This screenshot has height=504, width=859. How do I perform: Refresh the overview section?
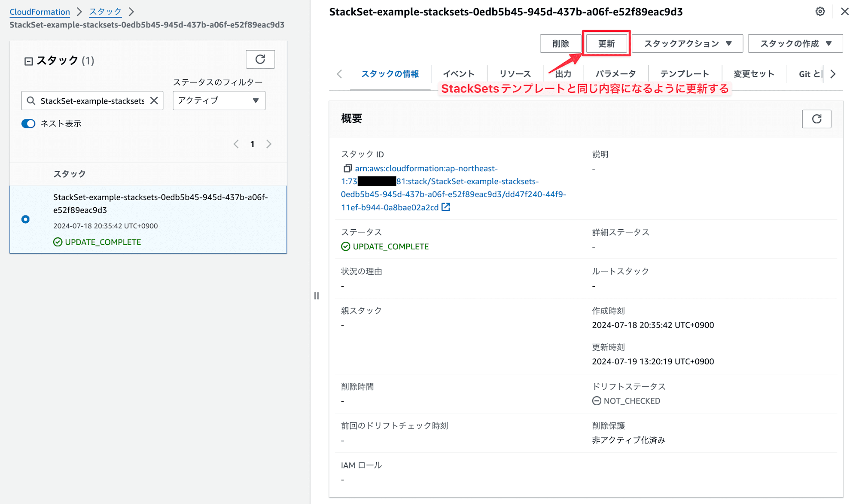(816, 119)
